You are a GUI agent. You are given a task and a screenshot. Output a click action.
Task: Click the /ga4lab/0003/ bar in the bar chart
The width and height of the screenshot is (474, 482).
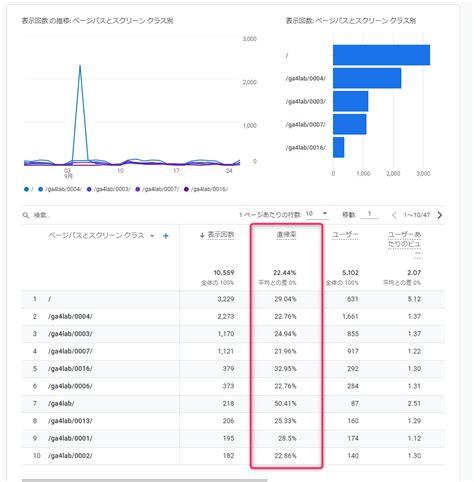point(351,101)
